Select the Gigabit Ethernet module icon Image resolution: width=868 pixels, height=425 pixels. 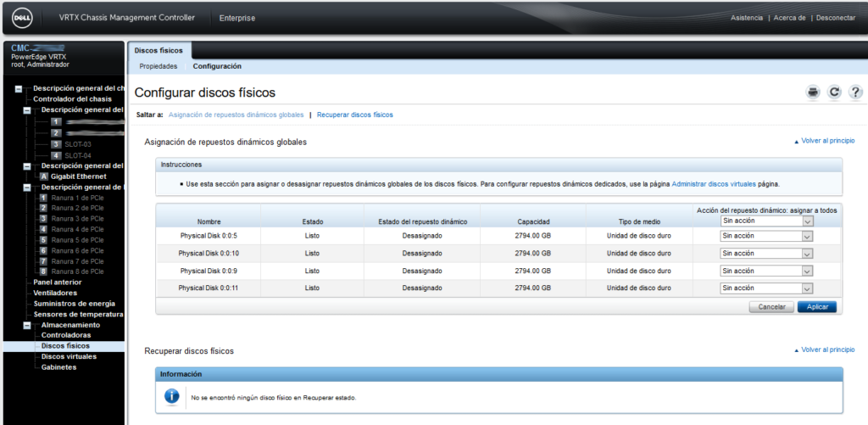click(x=44, y=176)
